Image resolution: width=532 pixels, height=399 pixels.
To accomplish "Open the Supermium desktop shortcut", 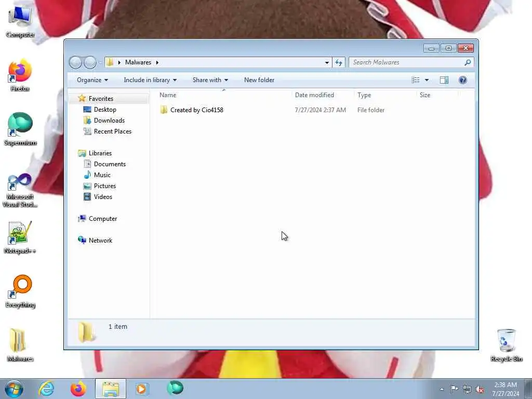I will [x=20, y=129].
